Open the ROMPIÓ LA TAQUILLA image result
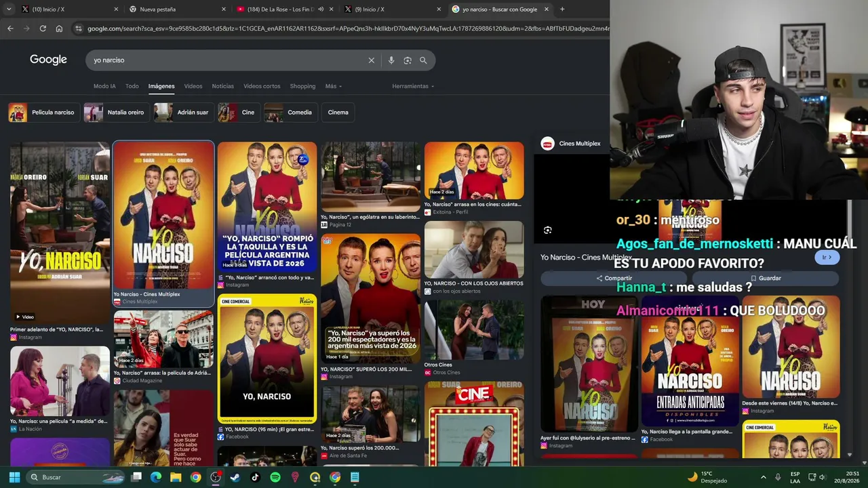868x488 pixels. 267,207
